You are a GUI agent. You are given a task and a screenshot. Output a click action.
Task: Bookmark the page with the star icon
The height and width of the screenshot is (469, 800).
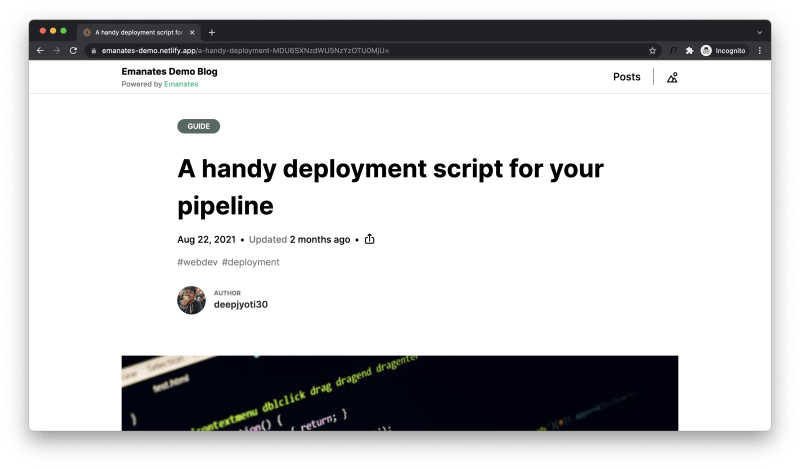(x=652, y=51)
